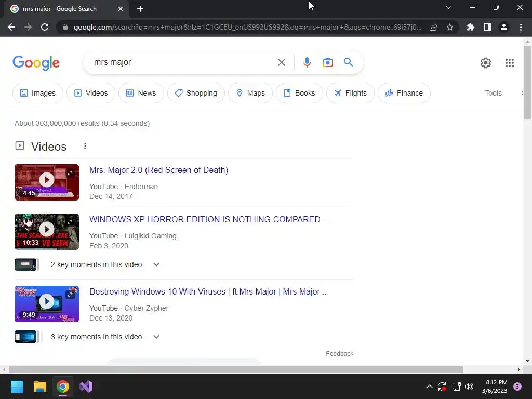This screenshot has height=399, width=532.
Task: Open the sync status tray icon
Action: 442,387
